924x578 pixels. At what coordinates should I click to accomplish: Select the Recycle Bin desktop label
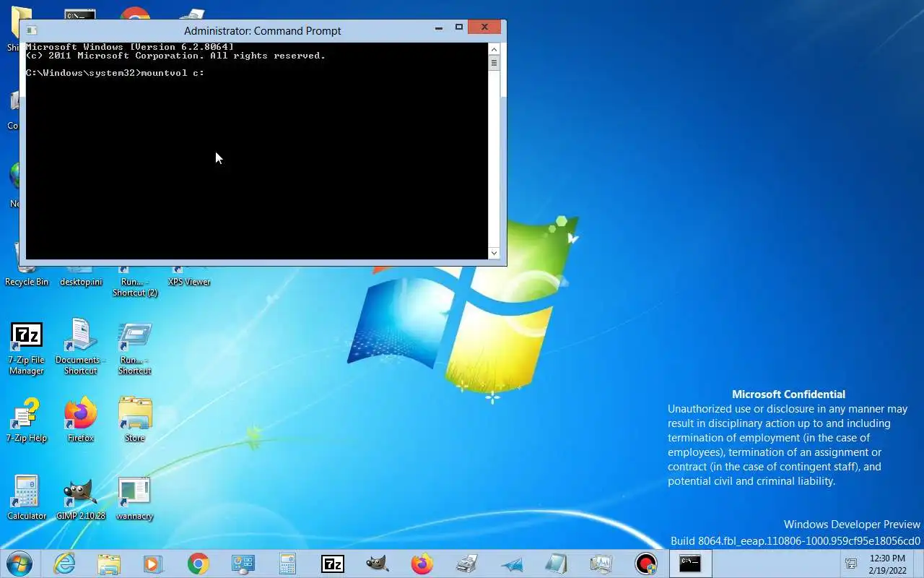point(27,282)
